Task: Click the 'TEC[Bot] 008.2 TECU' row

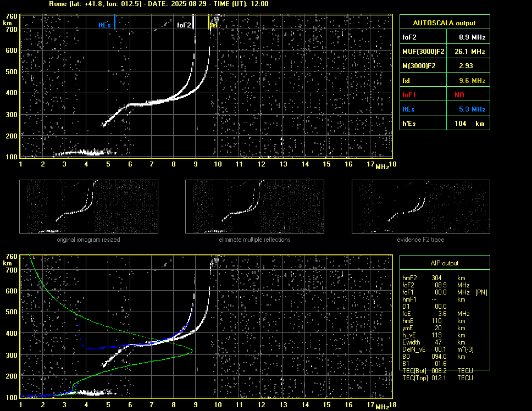Action: (437, 371)
